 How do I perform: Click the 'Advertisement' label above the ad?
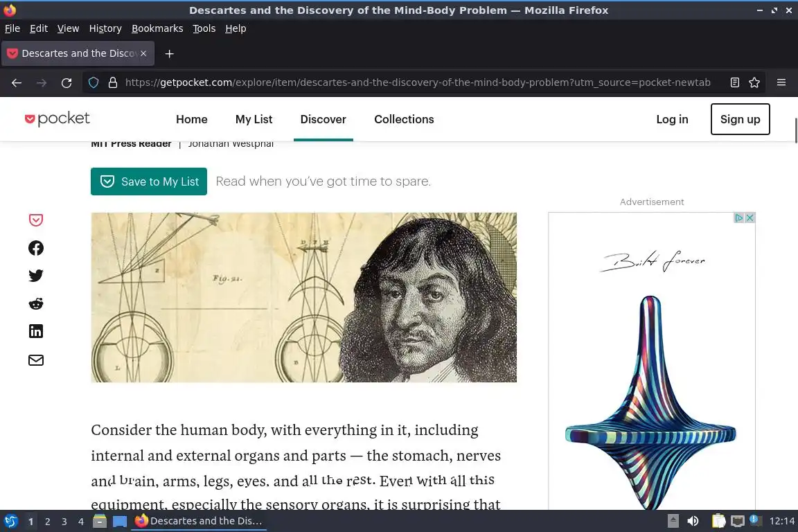click(651, 202)
